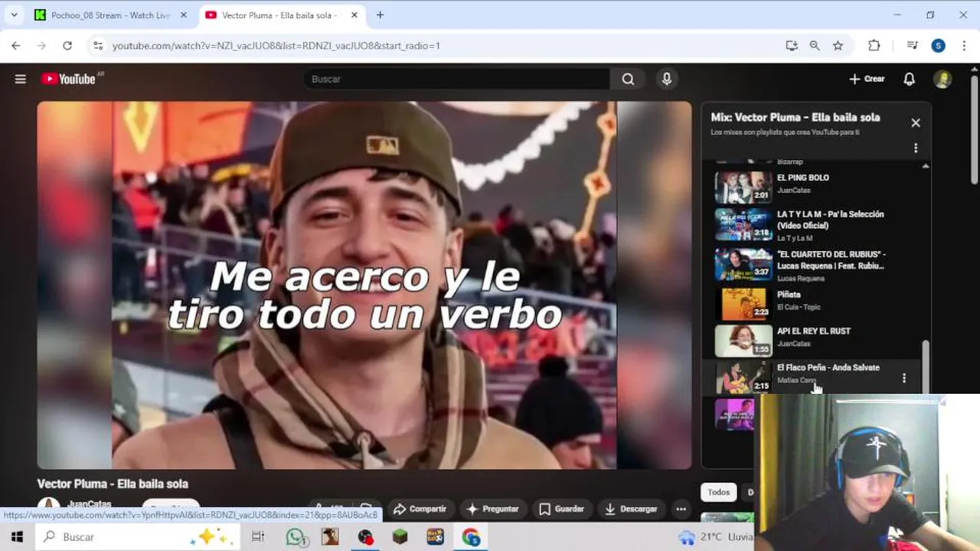Click the Windows taskbar Buscar search box
This screenshot has height=551, width=980.
coord(137,537)
